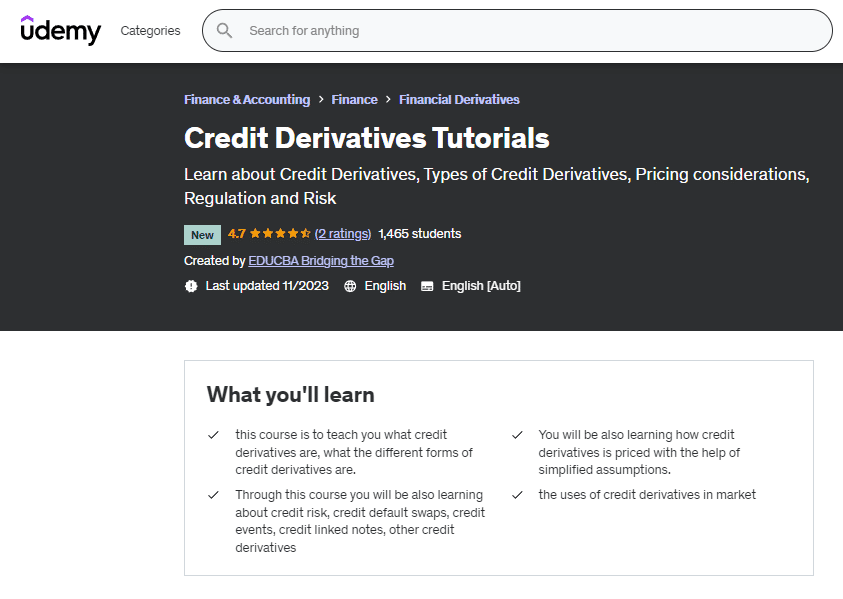
Task: Focus the 'Search for anything' field
Action: tap(517, 31)
